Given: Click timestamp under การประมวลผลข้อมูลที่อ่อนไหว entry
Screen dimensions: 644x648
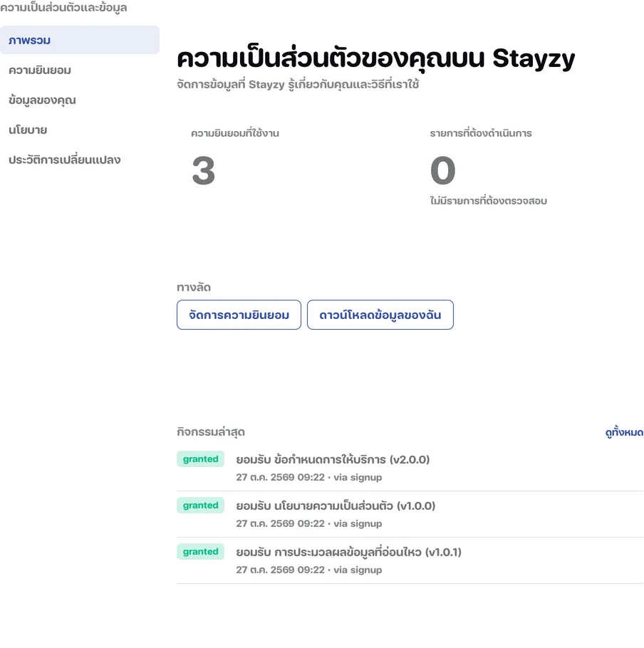Looking at the screenshot, I should (308, 570).
